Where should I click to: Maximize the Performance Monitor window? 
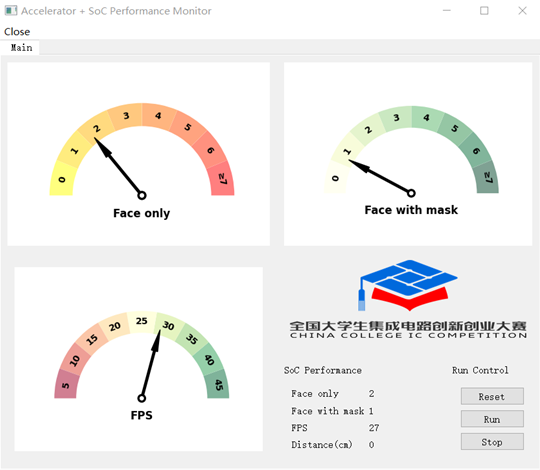tap(484, 11)
